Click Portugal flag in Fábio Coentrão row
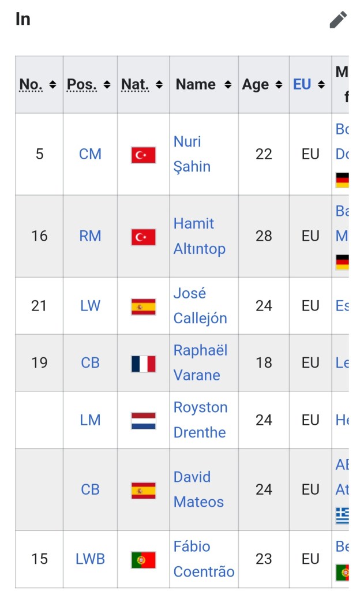This screenshot has height=591, width=364. 143,559
